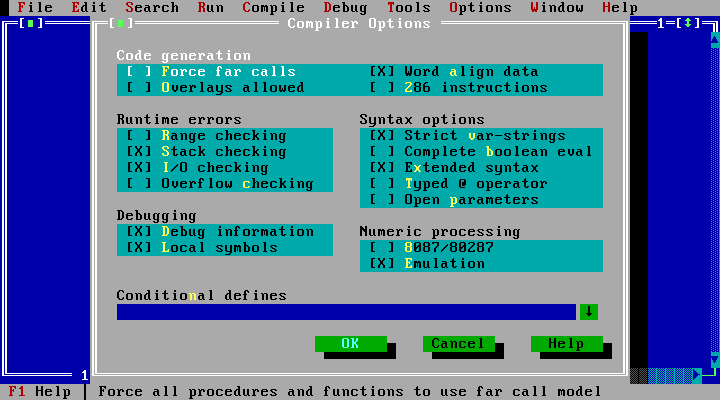The height and width of the screenshot is (400, 720).
Task: Click the horizontal scrollbar right arrow
Action: [698, 376]
